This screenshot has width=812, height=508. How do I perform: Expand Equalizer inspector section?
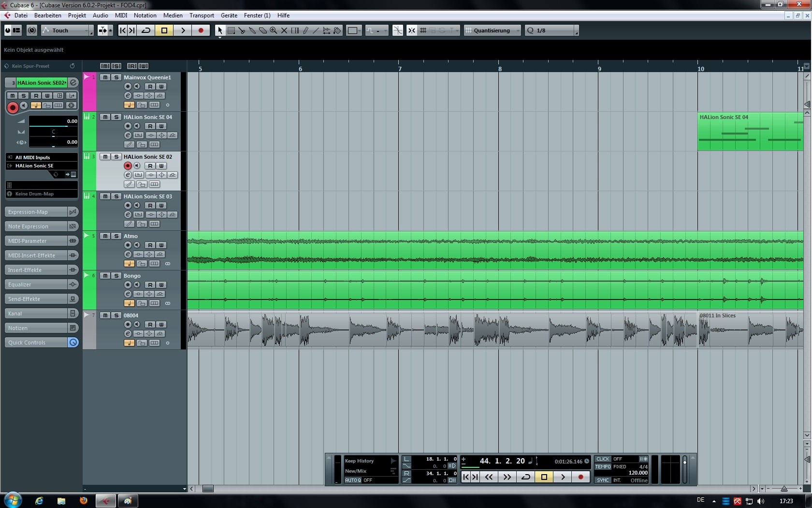click(x=41, y=284)
